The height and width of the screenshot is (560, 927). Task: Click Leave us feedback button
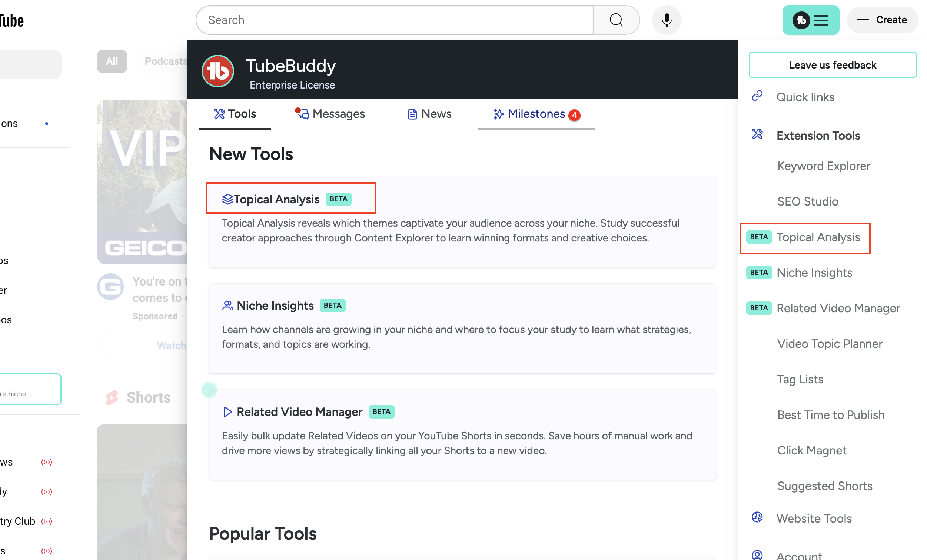(832, 65)
